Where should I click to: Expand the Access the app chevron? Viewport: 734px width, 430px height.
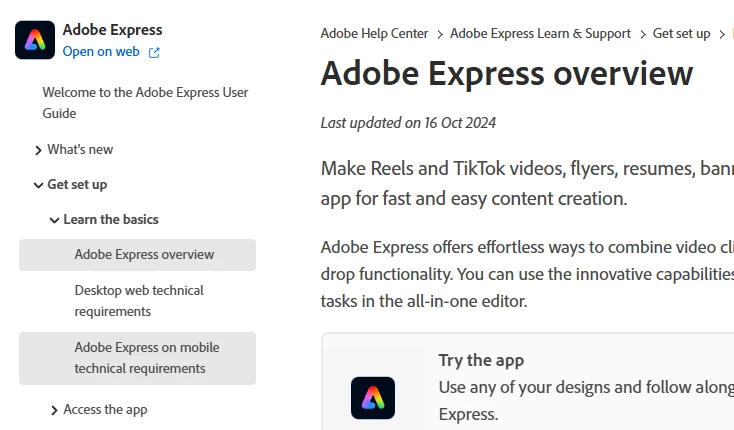pyautogui.click(x=54, y=410)
